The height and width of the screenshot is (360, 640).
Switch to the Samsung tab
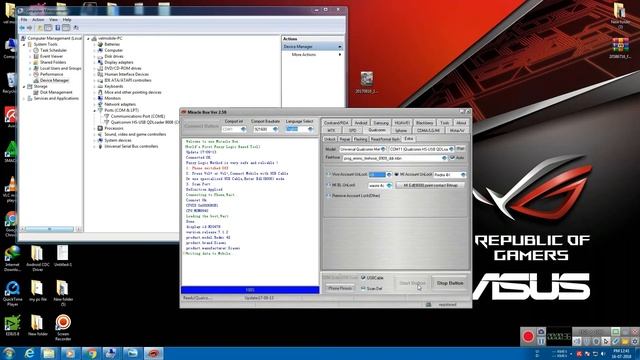pos(381,122)
